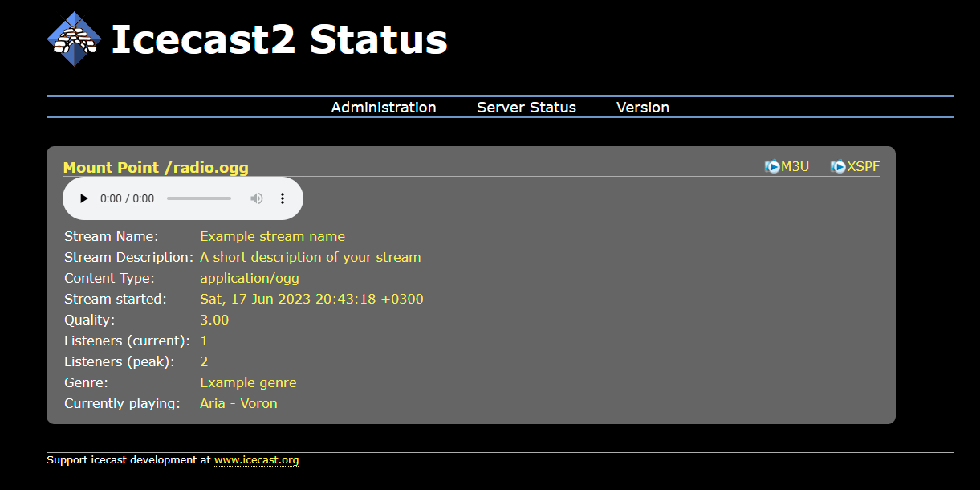Mute the audio player volume
Image resolution: width=980 pixels, height=490 pixels.
(x=257, y=198)
